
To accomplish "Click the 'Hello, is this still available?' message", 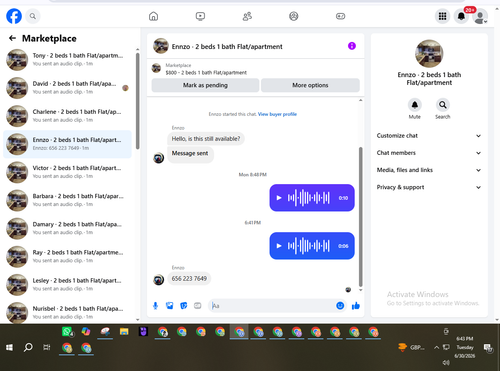I will pos(206,139).
